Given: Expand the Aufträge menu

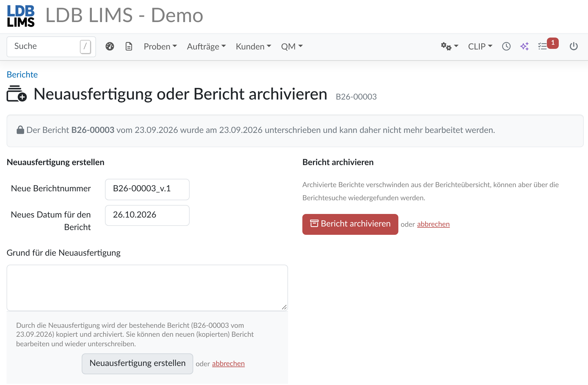Looking at the screenshot, I should (x=206, y=46).
